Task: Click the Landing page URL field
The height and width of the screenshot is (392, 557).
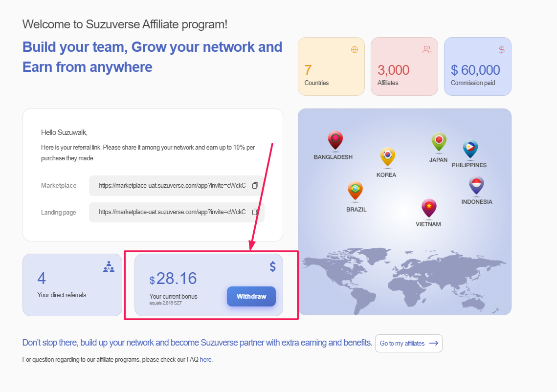Action: (172, 212)
